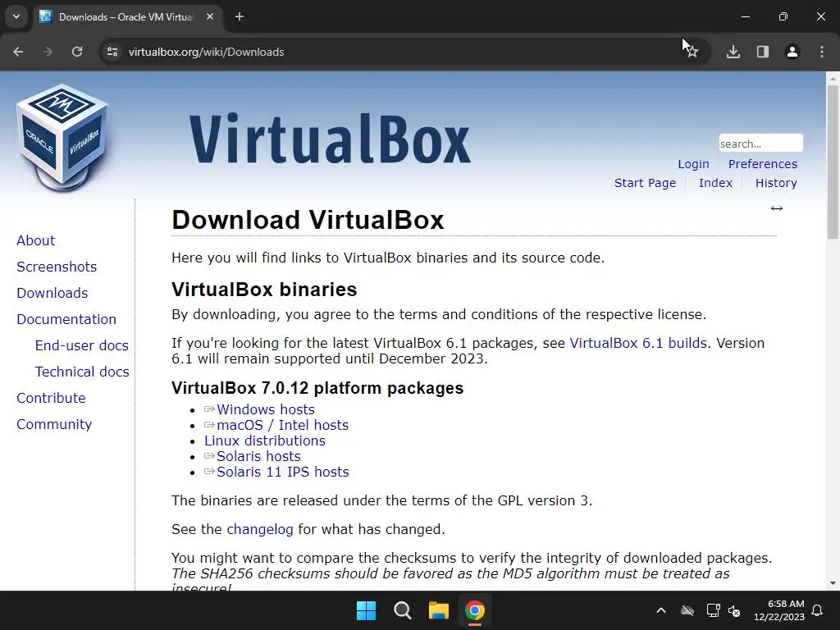Close the Downloads – Oracle VM tab
The height and width of the screenshot is (630, 840).
click(210, 16)
